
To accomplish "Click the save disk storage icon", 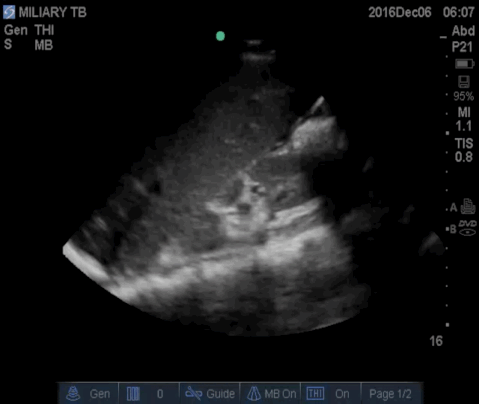I will (464, 81).
